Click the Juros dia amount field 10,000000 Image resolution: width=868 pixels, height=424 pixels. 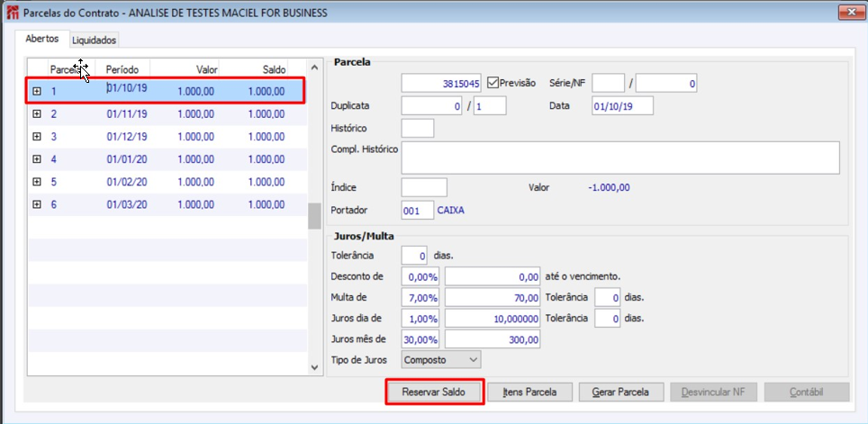(x=493, y=319)
